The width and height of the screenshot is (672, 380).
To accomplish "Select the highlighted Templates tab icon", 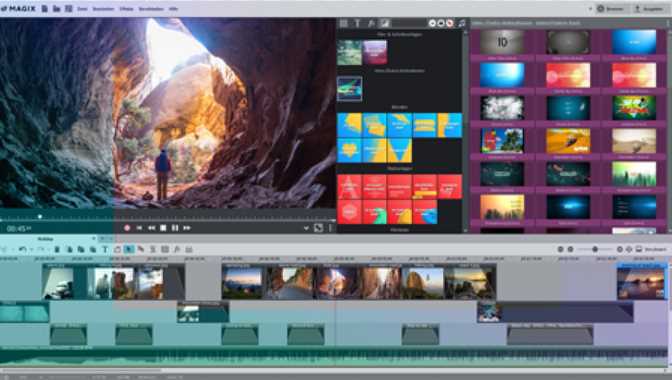I will tap(384, 23).
